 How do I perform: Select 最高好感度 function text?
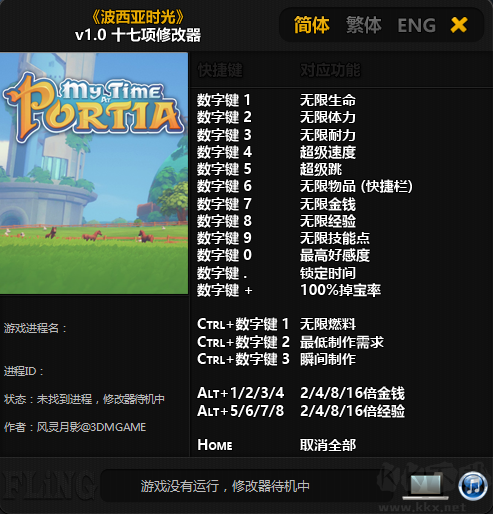[335, 255]
